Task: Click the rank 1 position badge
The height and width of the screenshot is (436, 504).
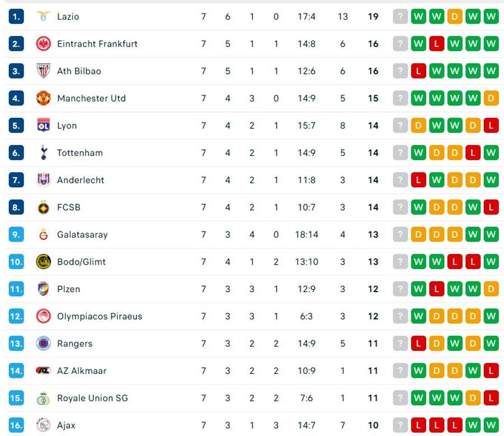Action: (16, 16)
